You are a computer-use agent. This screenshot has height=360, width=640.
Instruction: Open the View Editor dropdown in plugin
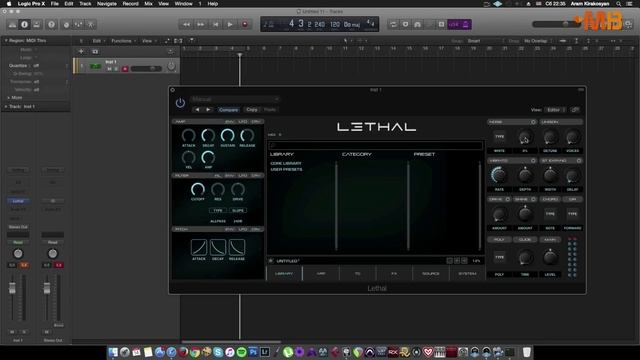click(555, 110)
